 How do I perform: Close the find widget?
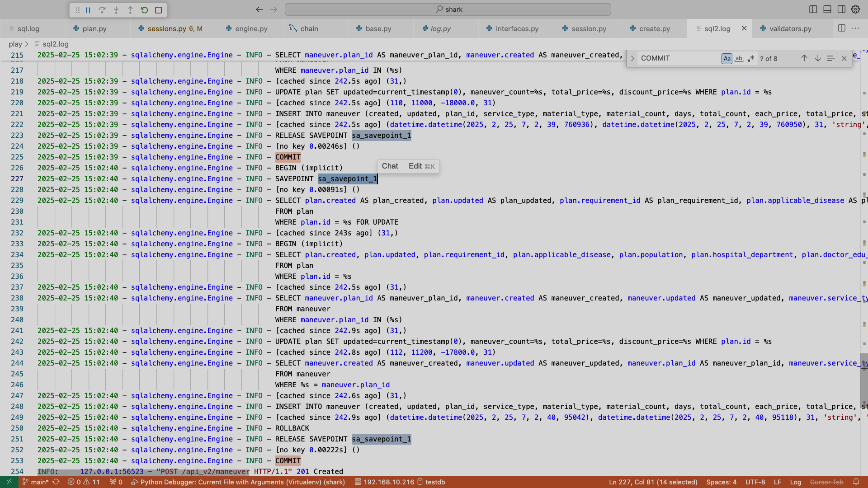(x=844, y=58)
